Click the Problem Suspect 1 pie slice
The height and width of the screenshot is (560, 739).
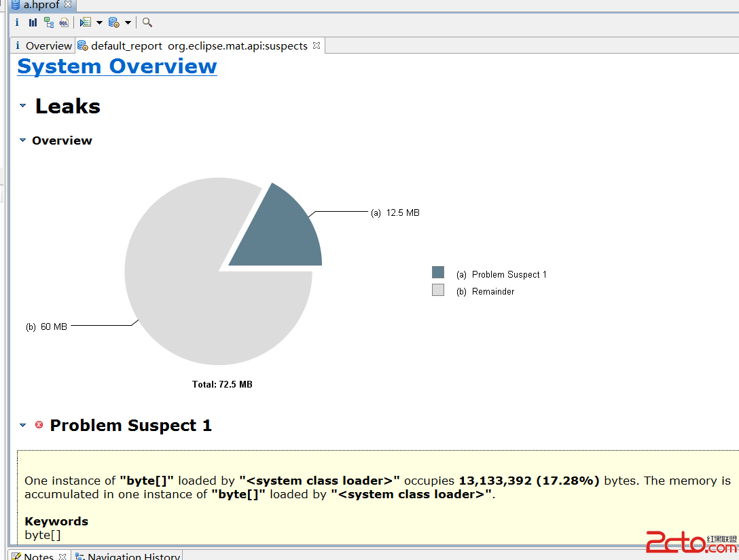coord(283,233)
